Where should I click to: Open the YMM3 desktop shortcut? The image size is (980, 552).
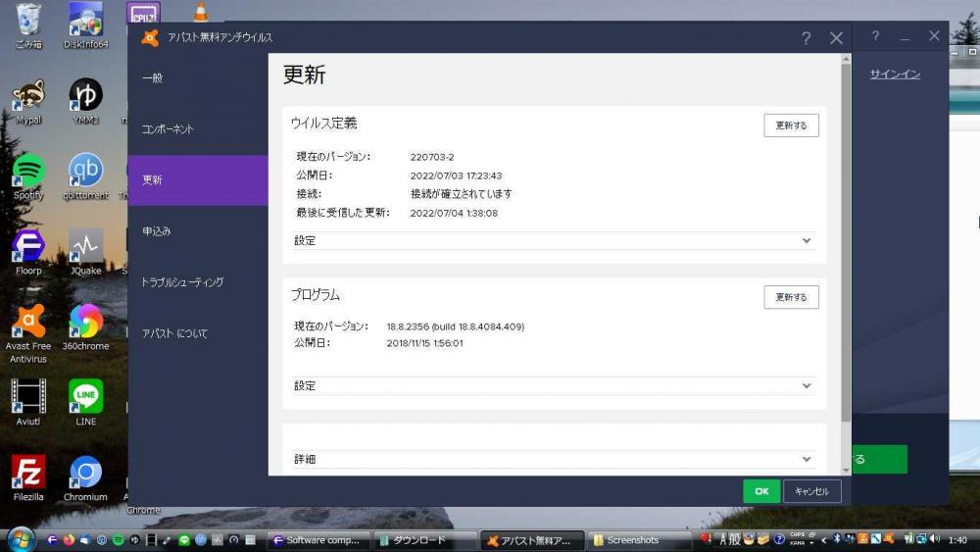tap(85, 102)
